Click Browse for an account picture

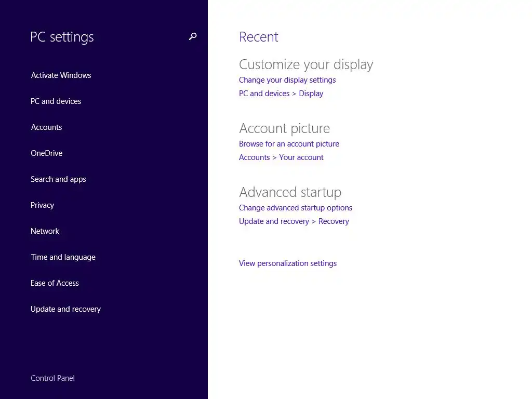coord(289,144)
